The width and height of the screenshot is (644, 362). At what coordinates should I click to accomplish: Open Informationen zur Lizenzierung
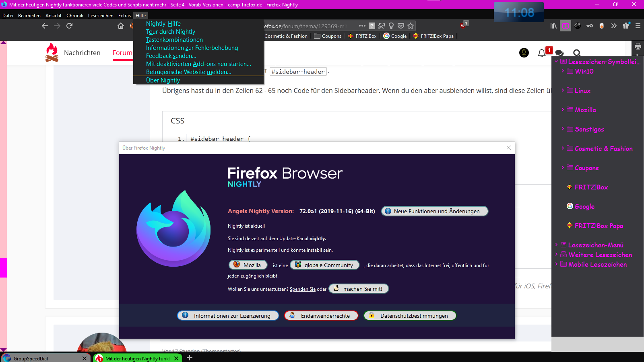click(228, 316)
